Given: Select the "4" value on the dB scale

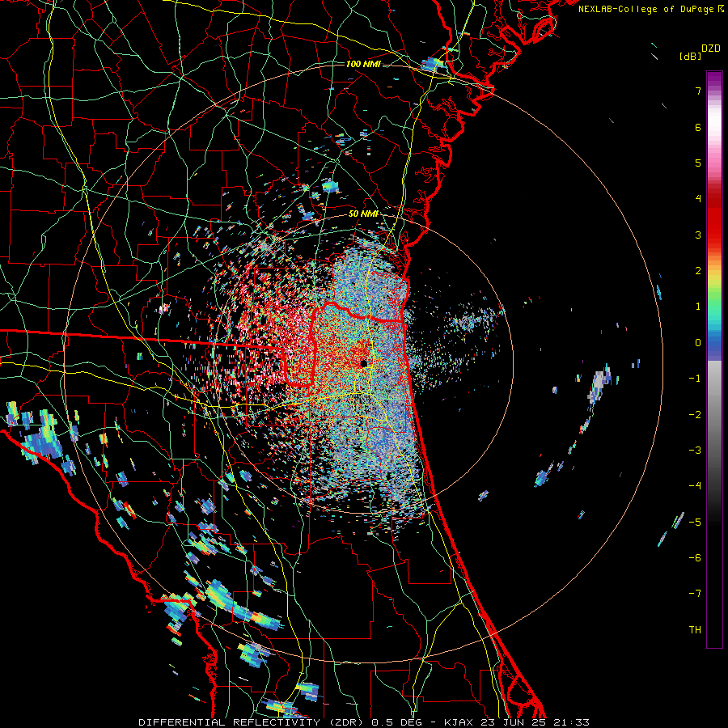Looking at the screenshot, I should click(698, 199).
